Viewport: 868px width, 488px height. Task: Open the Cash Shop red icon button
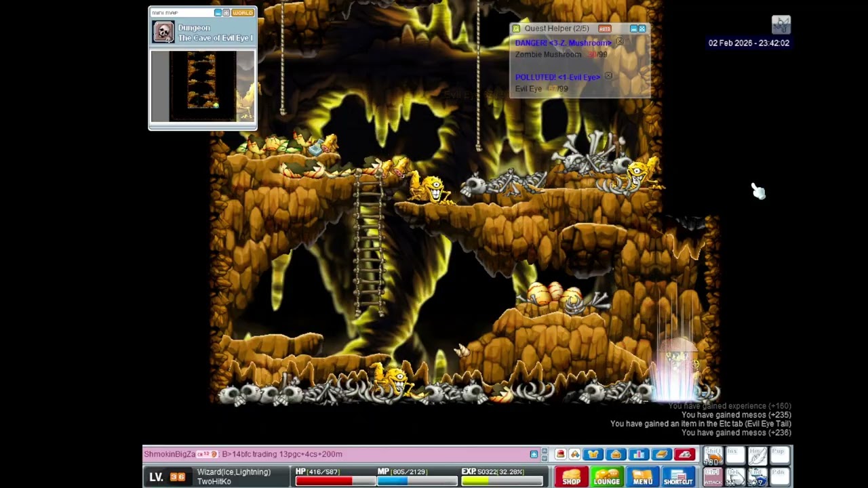pos(560,454)
